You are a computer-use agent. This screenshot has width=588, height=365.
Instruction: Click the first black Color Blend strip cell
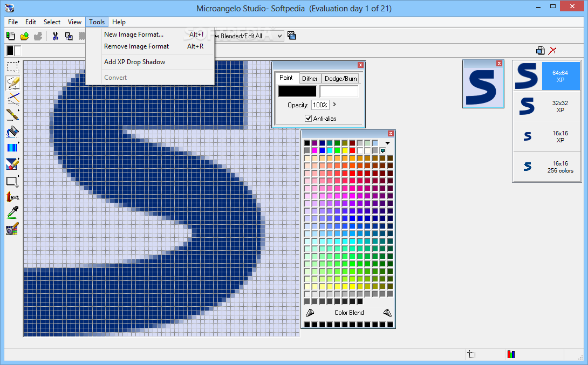coord(307,325)
